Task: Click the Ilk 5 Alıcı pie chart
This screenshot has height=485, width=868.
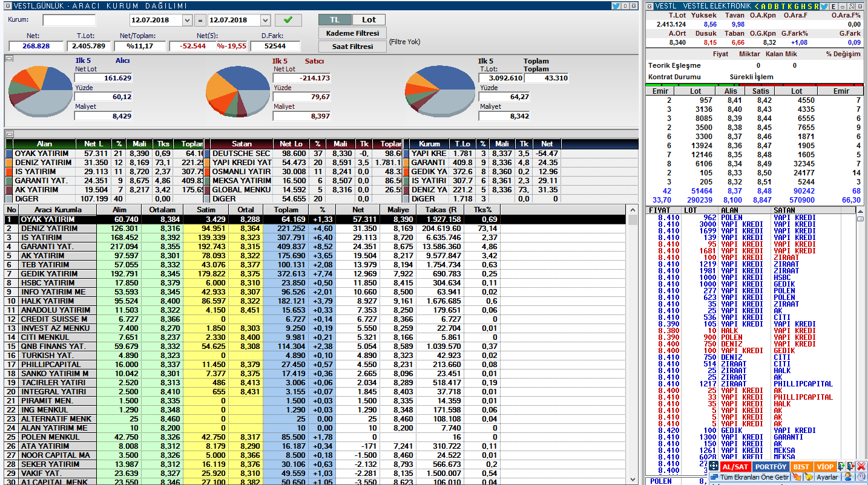Action: tap(39, 91)
